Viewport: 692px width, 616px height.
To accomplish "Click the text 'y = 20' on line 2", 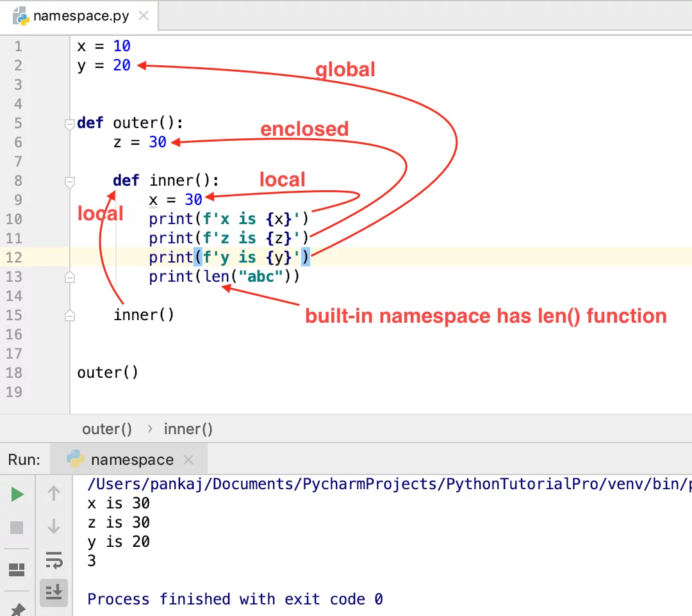I will (x=104, y=66).
